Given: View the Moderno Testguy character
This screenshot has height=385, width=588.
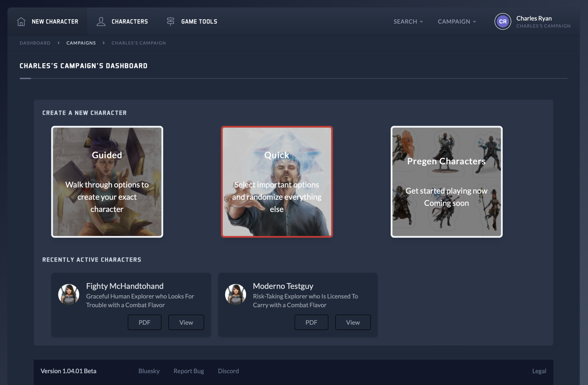Looking at the screenshot, I should pyautogui.click(x=353, y=322).
